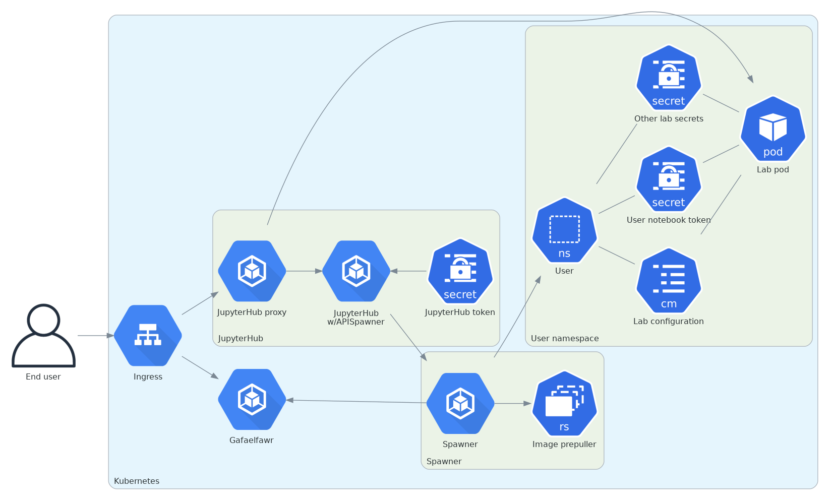
Task: Click the "Spawner" group label at bottom
Action: (444, 462)
